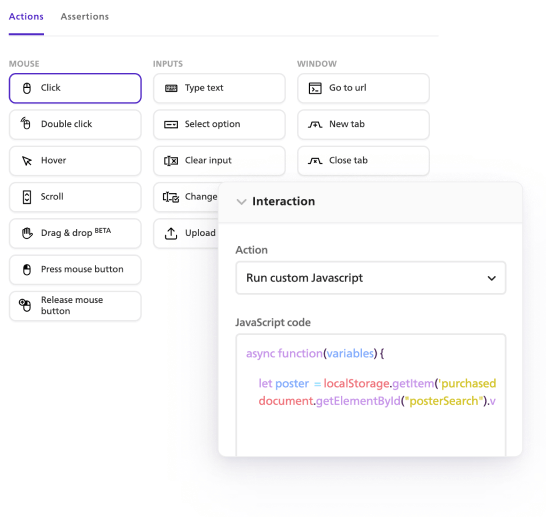Viewport: 546px width, 517px height.
Task: Choose the Clear input label
Action: point(208,160)
